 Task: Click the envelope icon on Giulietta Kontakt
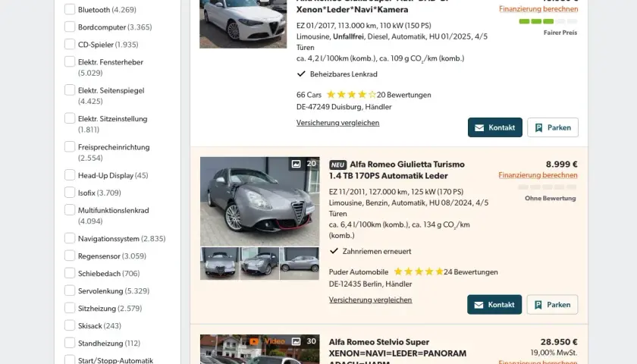click(x=479, y=305)
